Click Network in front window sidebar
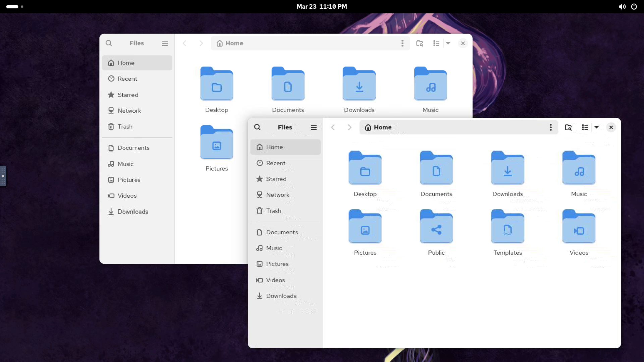Viewport: 644px width, 362px height. (x=277, y=195)
